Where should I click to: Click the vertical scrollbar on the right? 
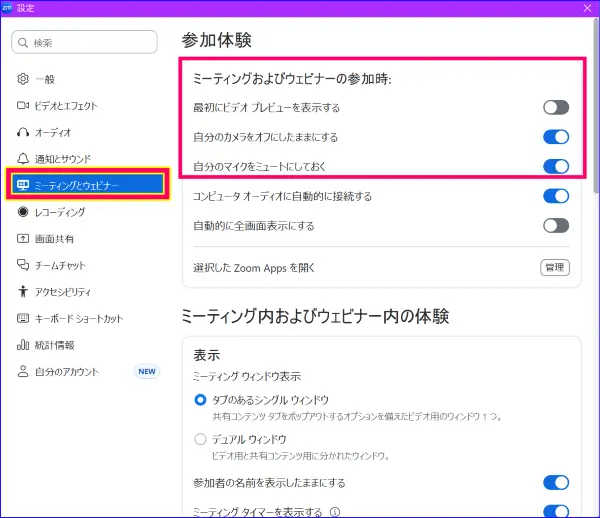pos(596,105)
